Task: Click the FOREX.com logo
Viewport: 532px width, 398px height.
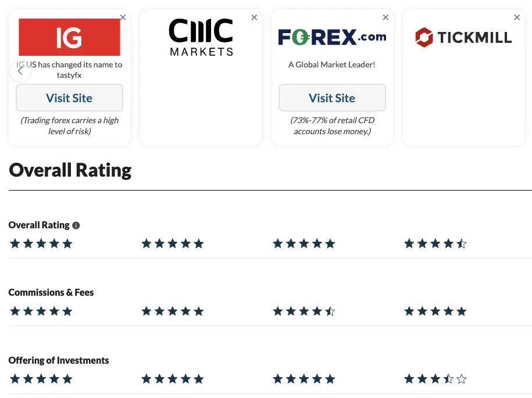Action: [x=331, y=36]
